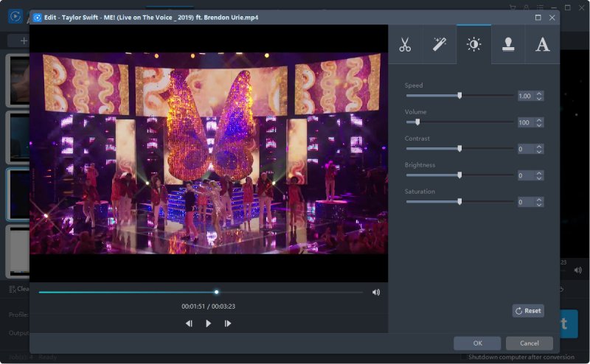Click the Brightness slider handle
Screen dimensions: 590x364
(459, 175)
